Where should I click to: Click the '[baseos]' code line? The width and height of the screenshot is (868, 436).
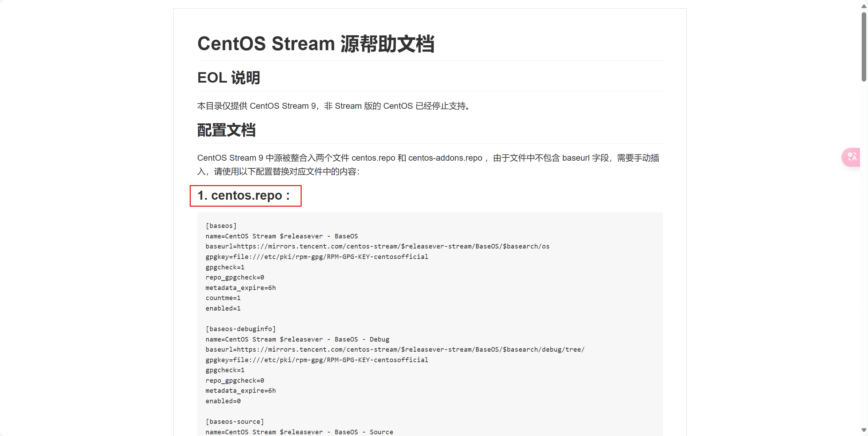(221, 226)
